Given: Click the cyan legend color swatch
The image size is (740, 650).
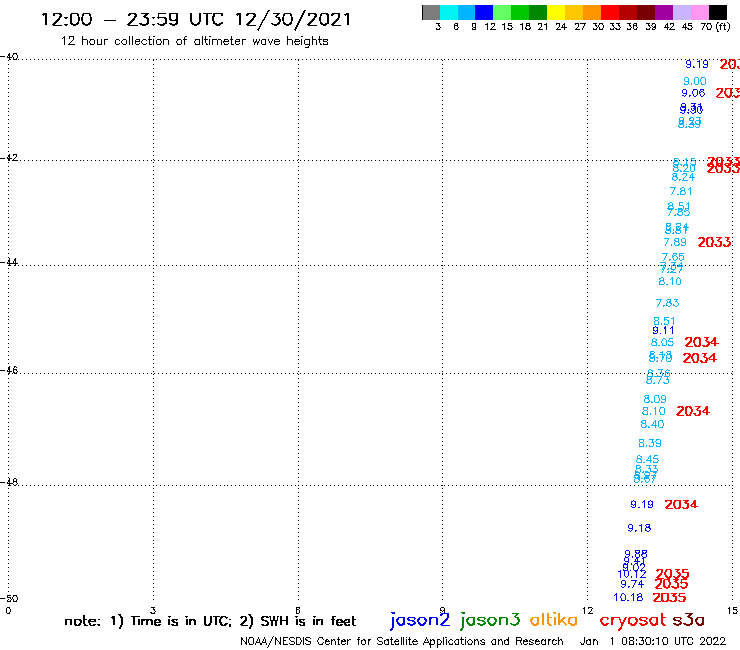Looking at the screenshot, I should click(449, 12).
